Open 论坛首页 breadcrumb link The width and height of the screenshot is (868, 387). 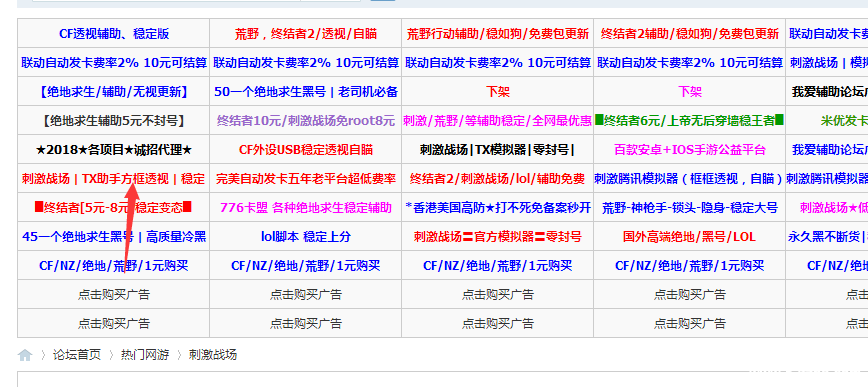pos(77,355)
